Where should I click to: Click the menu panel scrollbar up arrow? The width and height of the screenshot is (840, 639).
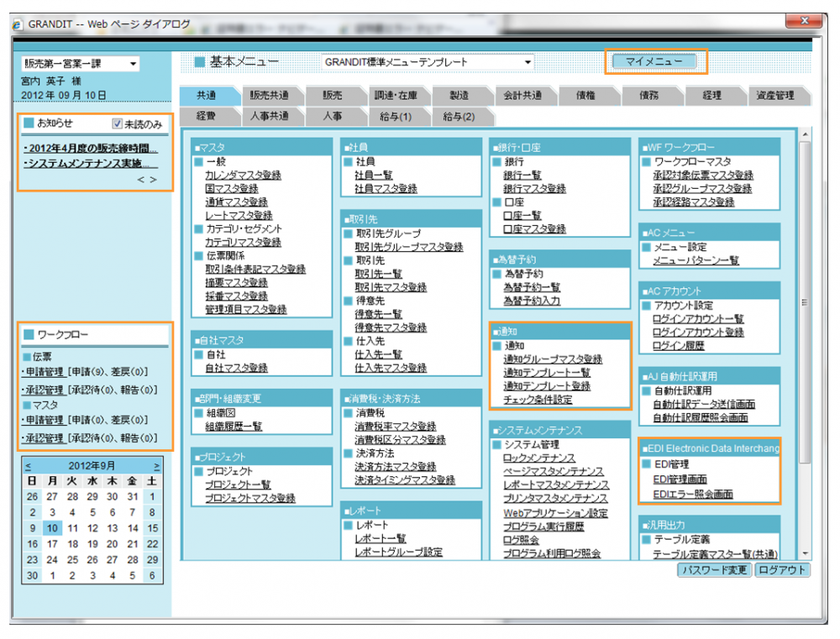click(x=805, y=134)
